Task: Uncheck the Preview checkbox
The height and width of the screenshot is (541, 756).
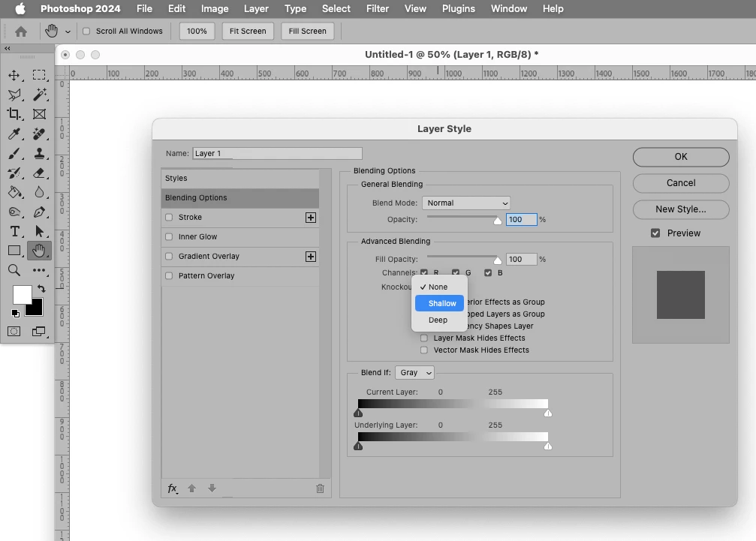Action: pos(655,233)
